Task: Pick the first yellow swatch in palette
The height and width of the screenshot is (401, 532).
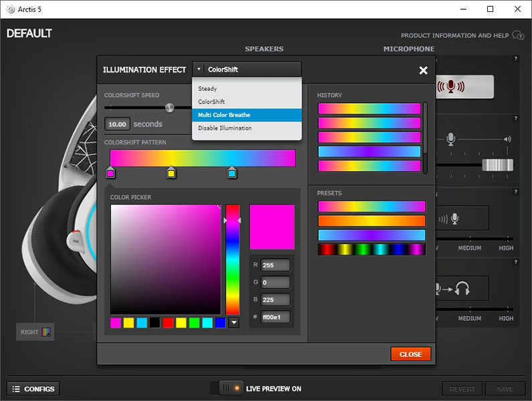Action: coord(128,323)
